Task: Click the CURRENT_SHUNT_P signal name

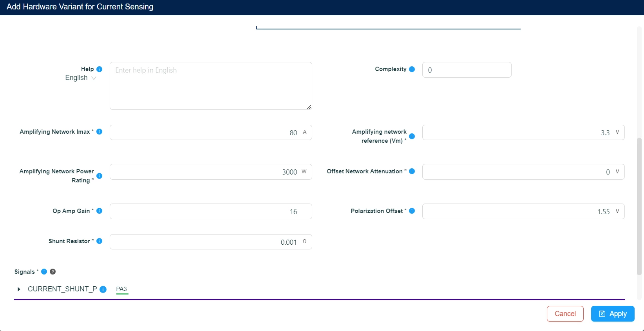Action: coord(62,289)
